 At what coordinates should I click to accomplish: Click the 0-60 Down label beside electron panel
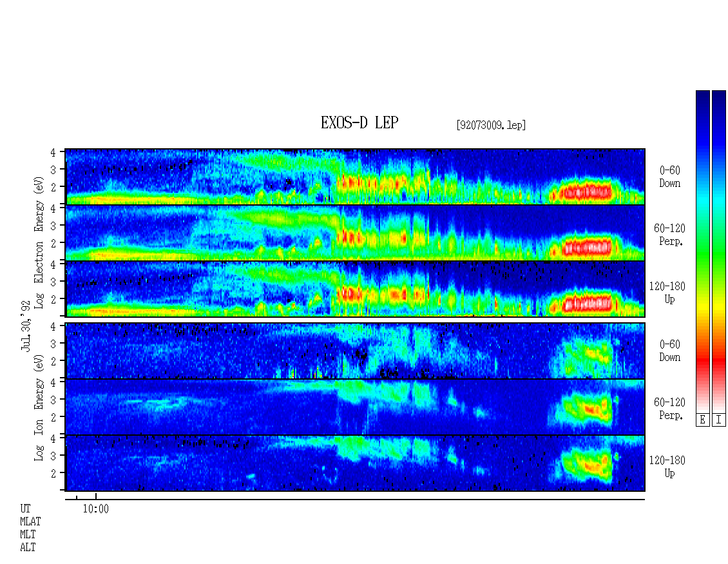tap(669, 177)
